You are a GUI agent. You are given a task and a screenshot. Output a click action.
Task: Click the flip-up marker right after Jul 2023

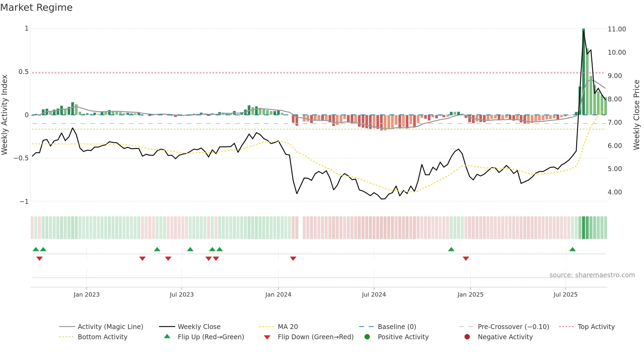pyautogui.click(x=190, y=249)
